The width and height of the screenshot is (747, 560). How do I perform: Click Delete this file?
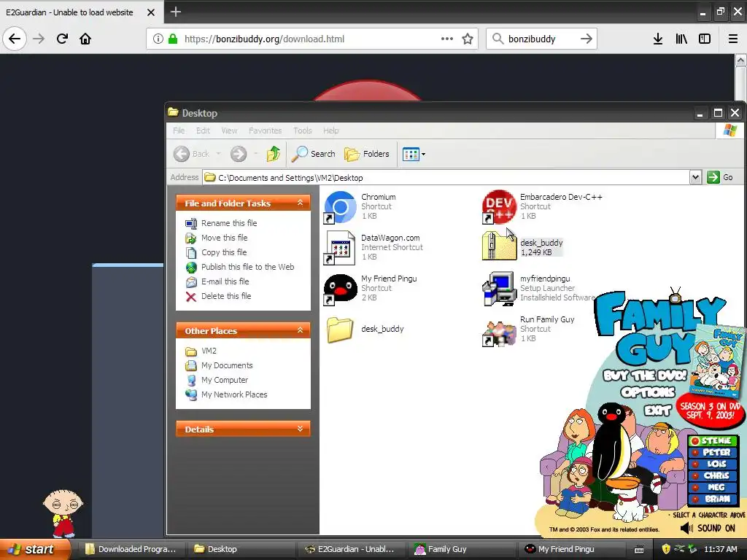click(x=226, y=296)
